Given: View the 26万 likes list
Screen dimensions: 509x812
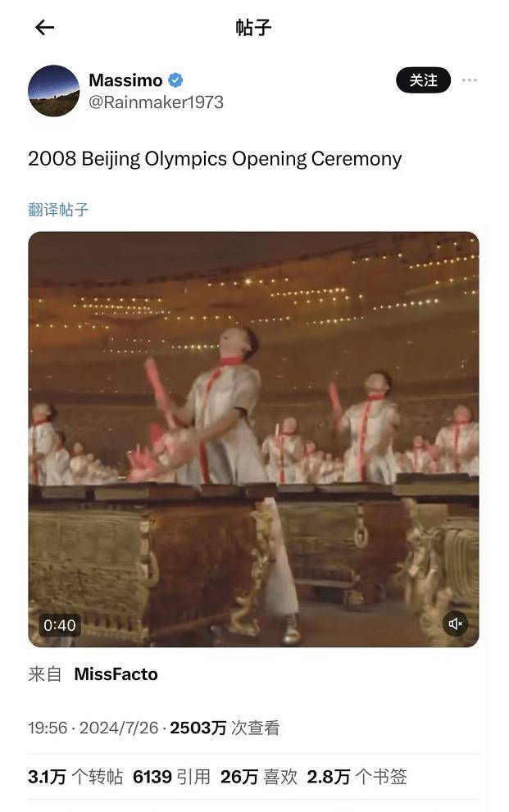Looking at the screenshot, I should click(259, 777).
